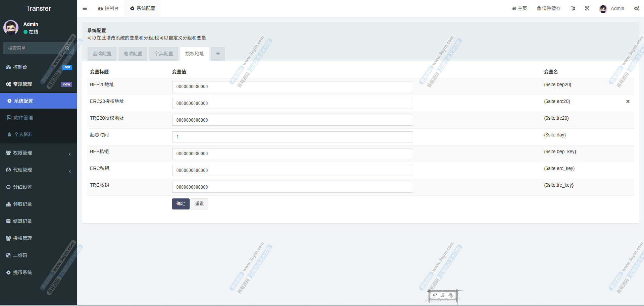Switch to the 字典配置 tab
The height and width of the screenshot is (306, 644).
[x=164, y=54]
